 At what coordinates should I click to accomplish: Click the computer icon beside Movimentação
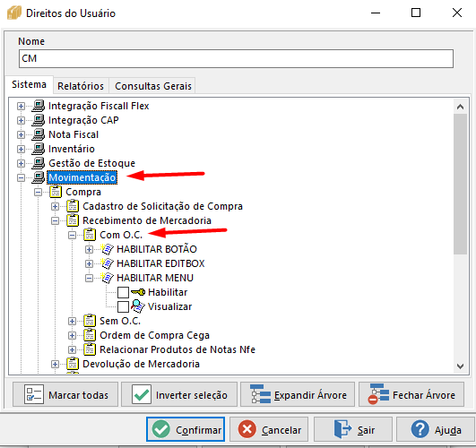(39, 177)
